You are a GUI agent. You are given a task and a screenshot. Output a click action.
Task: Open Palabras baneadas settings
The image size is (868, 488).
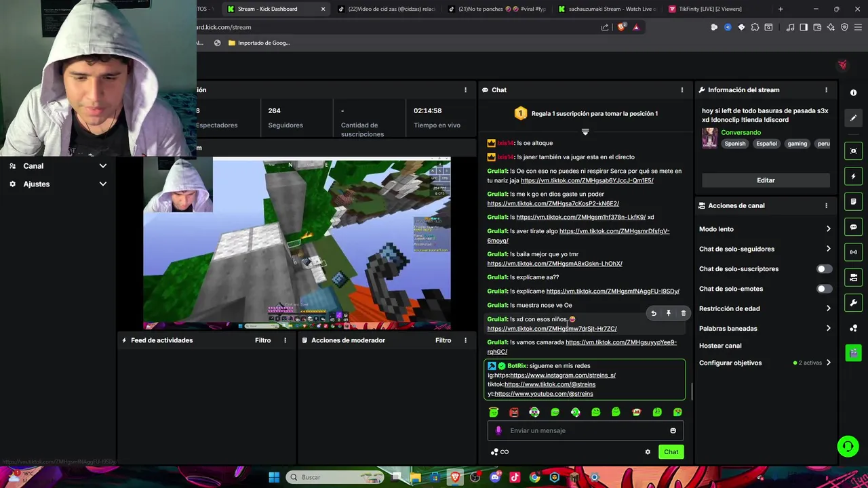[765, 329]
